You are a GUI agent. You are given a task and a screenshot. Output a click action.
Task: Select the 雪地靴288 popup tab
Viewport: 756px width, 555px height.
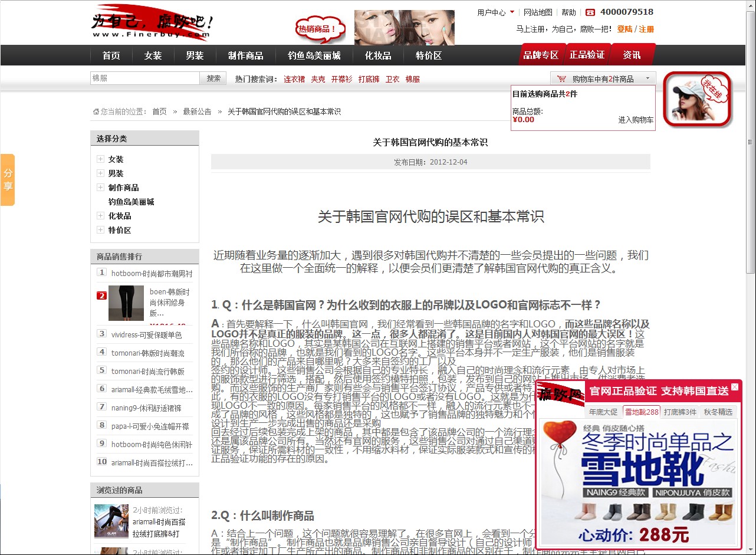642,412
